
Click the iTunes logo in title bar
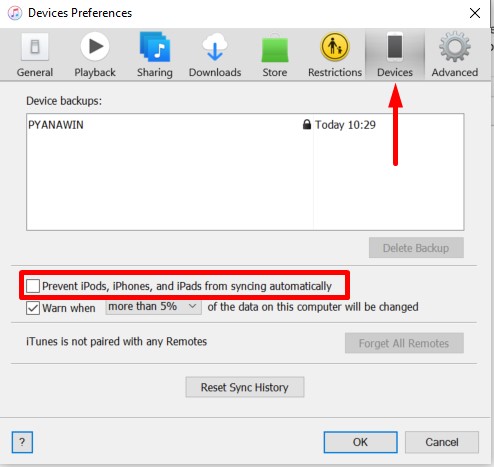click(x=15, y=13)
